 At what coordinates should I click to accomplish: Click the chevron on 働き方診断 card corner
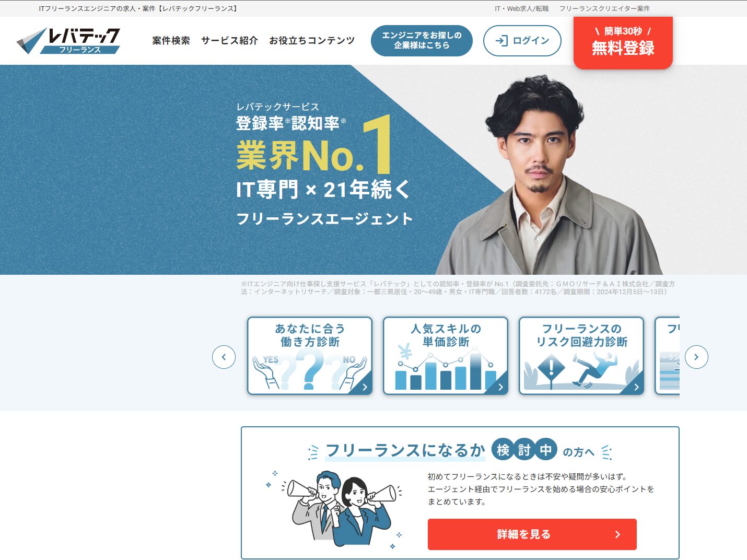coord(365,388)
